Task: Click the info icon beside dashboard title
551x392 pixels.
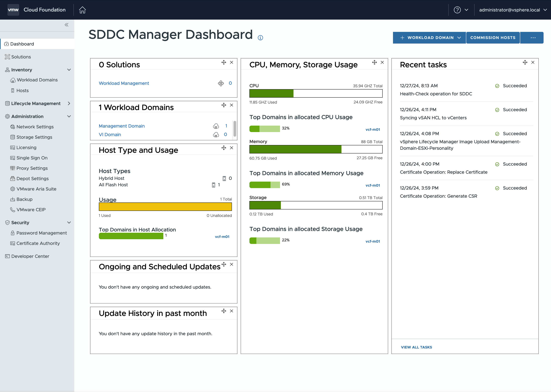Action: click(260, 38)
